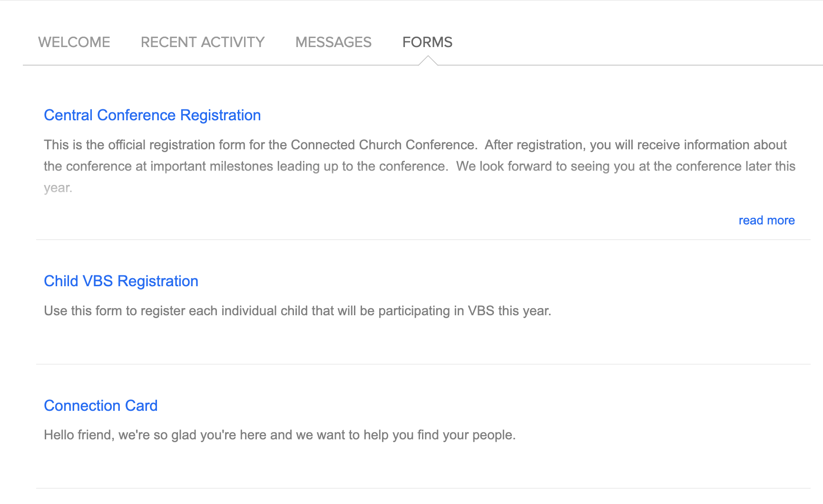Click the Child VBS Registration heading

click(121, 281)
